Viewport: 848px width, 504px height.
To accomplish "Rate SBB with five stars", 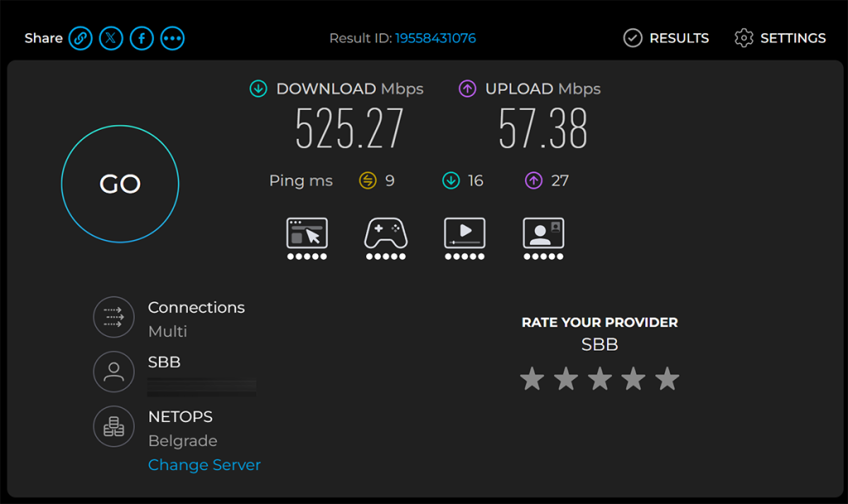I will click(x=667, y=379).
